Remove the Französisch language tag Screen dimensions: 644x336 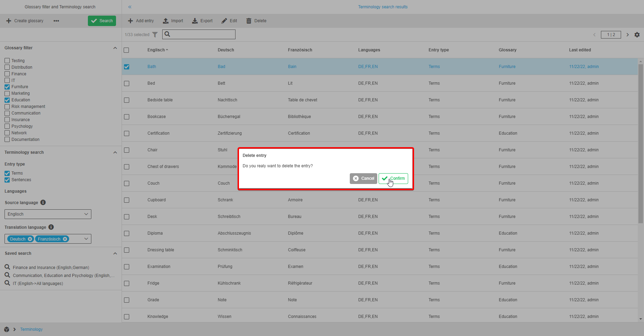point(65,239)
